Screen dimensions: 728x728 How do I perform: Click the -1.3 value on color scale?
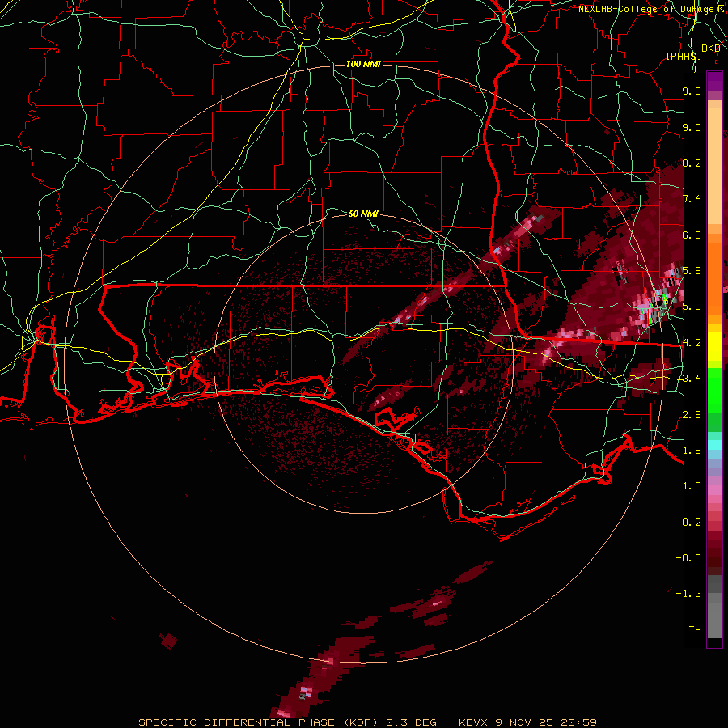tap(688, 594)
